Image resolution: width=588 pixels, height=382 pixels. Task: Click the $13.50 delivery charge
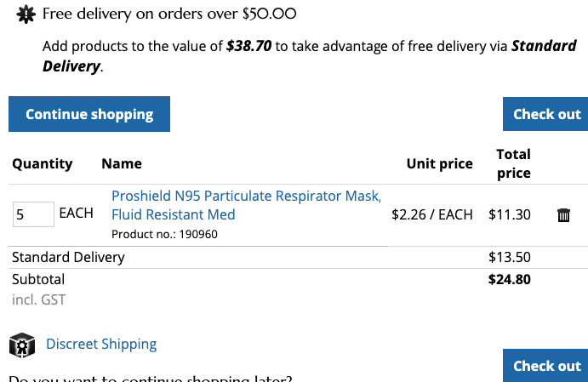[509, 257]
